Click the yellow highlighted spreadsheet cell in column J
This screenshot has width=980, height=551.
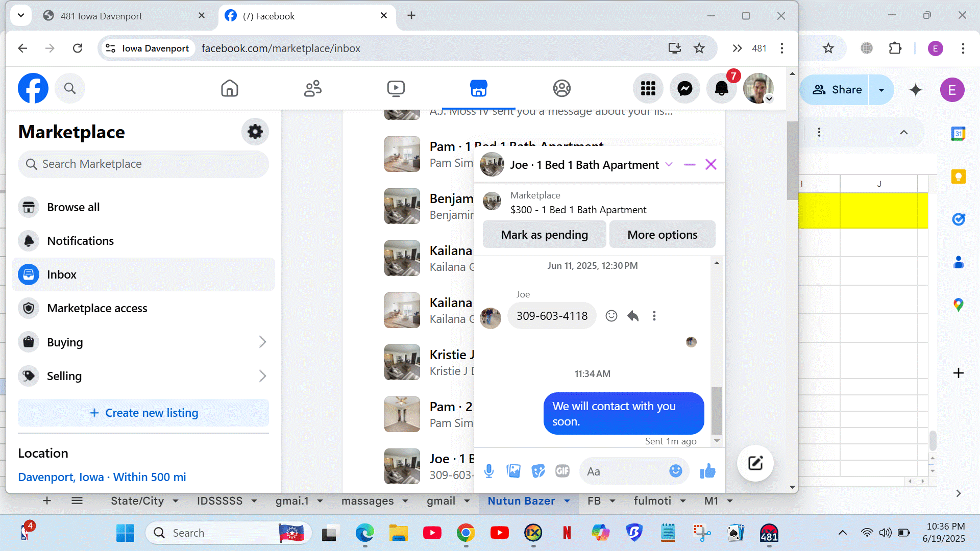878,210
